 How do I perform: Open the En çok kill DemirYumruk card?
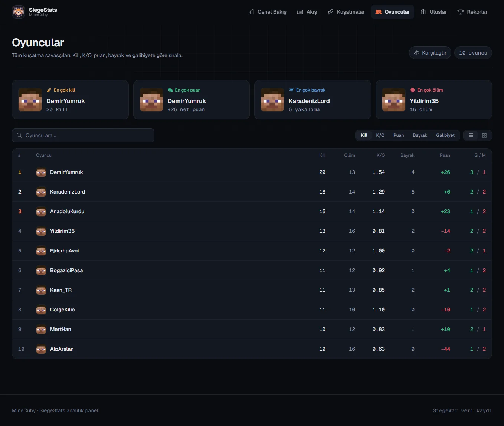[70, 100]
